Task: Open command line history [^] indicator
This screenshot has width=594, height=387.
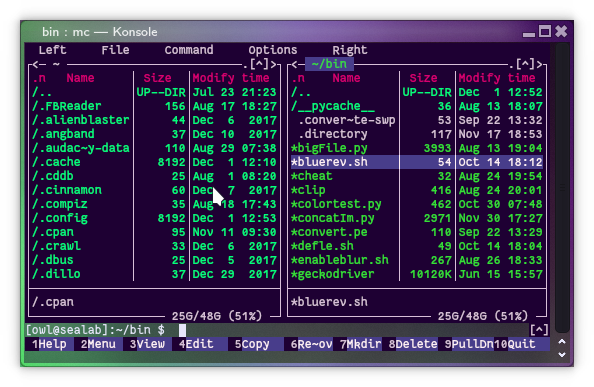Action: 539,330
